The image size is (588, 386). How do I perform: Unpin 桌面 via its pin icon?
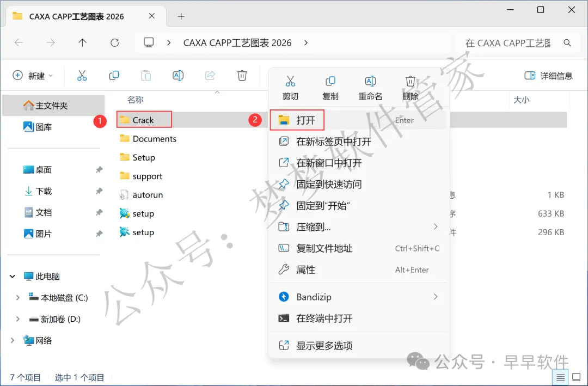(x=99, y=169)
